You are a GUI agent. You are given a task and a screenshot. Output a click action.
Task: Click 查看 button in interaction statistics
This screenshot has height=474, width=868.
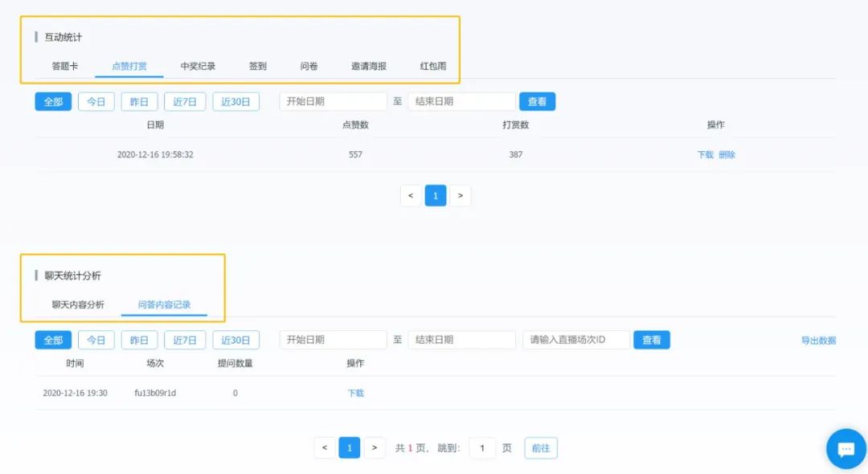click(537, 102)
